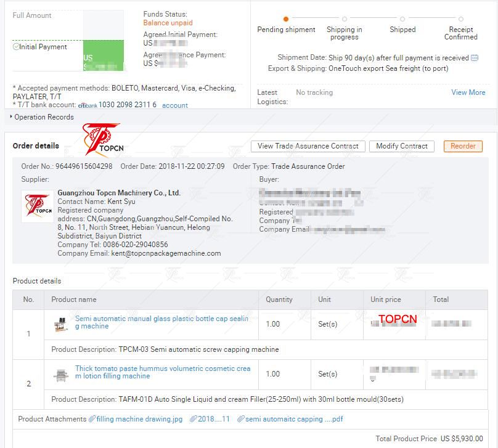
Task: Click the Receipt Confirmed step dot
Action: (461, 19)
